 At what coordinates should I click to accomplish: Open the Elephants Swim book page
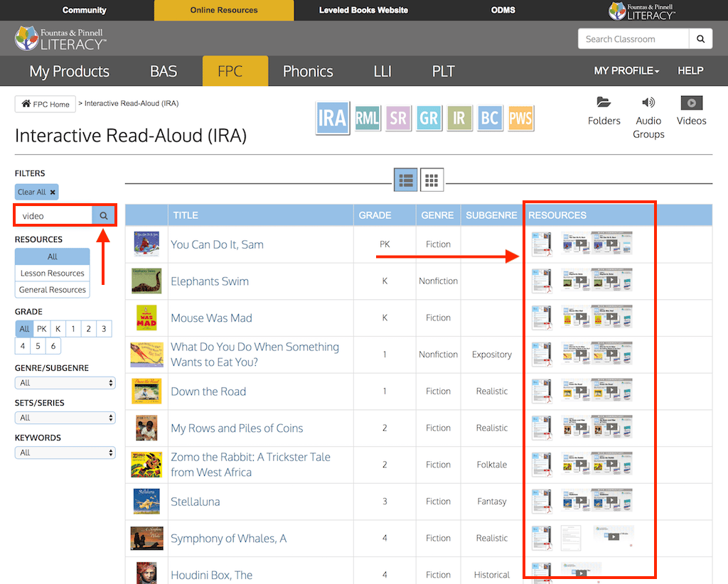[209, 281]
